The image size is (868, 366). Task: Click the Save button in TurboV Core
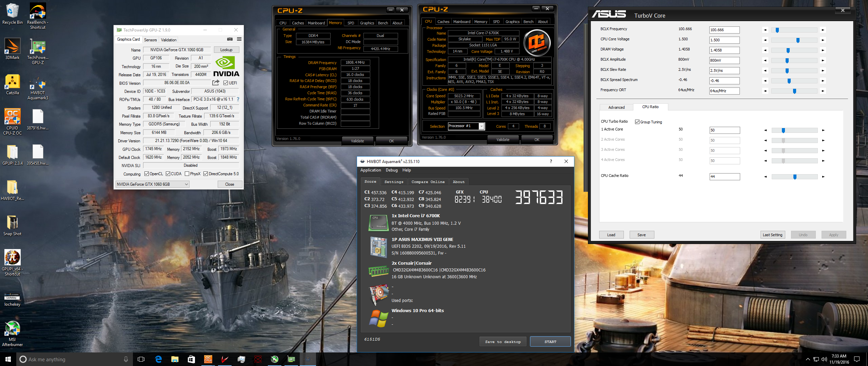tap(642, 235)
